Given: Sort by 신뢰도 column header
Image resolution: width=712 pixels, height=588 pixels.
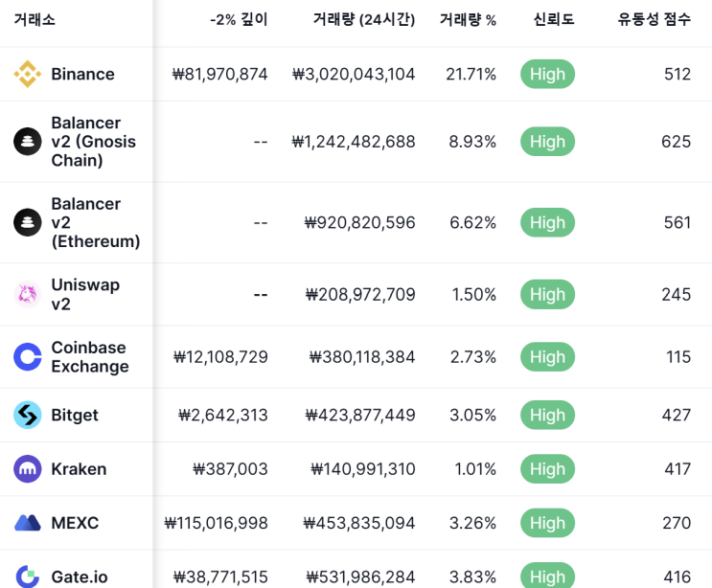Looking at the screenshot, I should tap(554, 20).
